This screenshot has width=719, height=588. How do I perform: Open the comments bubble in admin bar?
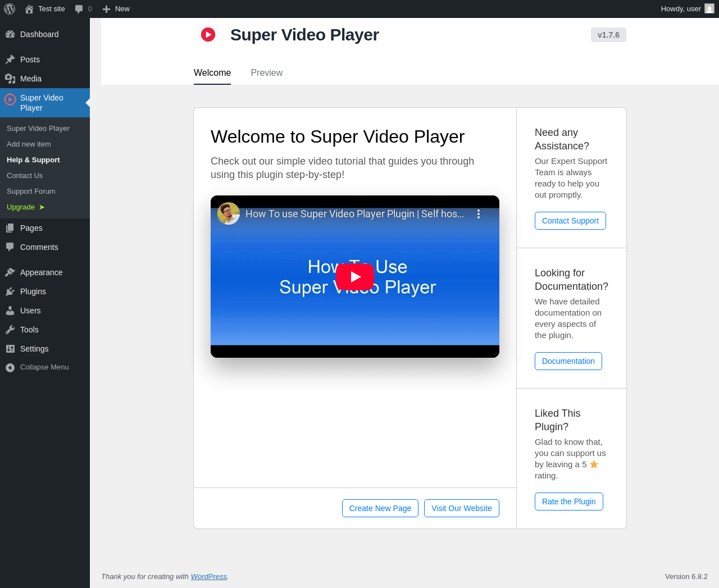tap(79, 9)
